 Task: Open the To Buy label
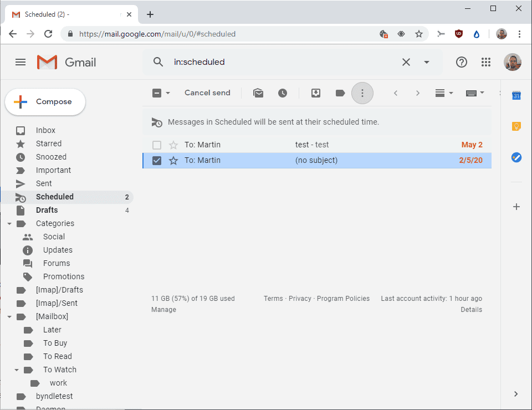(x=55, y=343)
